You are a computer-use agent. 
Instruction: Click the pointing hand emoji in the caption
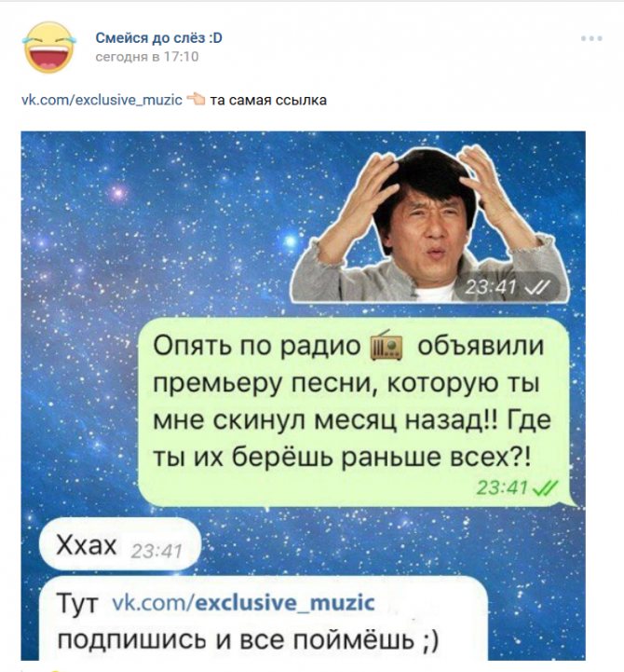coord(197,99)
